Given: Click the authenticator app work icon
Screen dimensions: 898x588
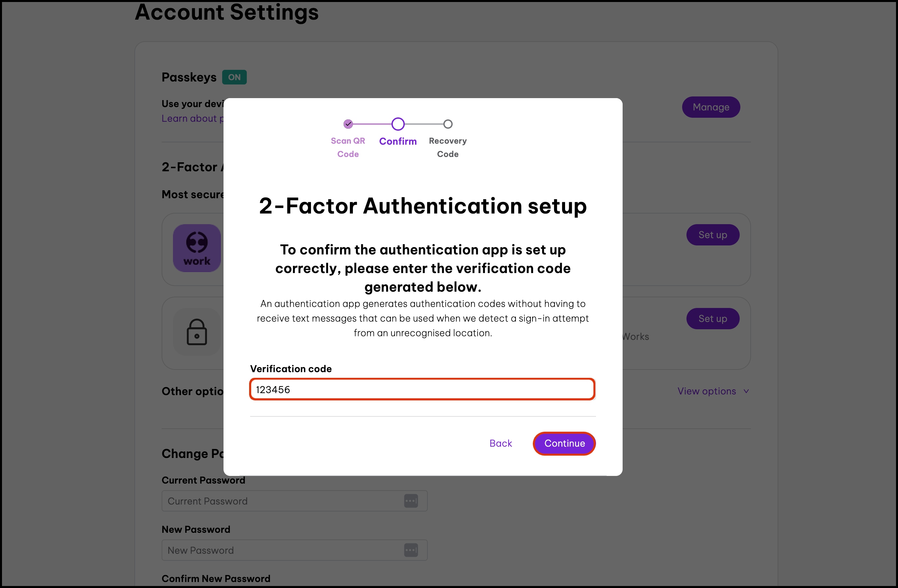Looking at the screenshot, I should click(x=197, y=248).
